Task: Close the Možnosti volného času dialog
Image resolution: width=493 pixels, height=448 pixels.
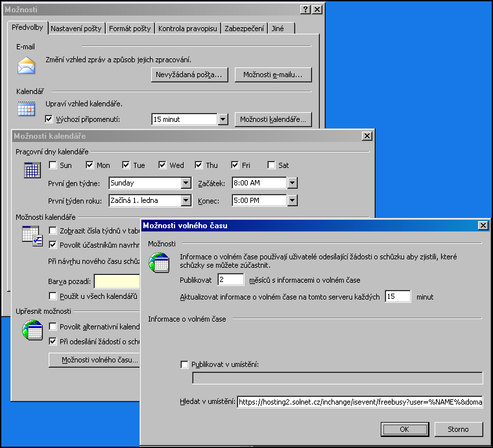Action: pos(483,225)
